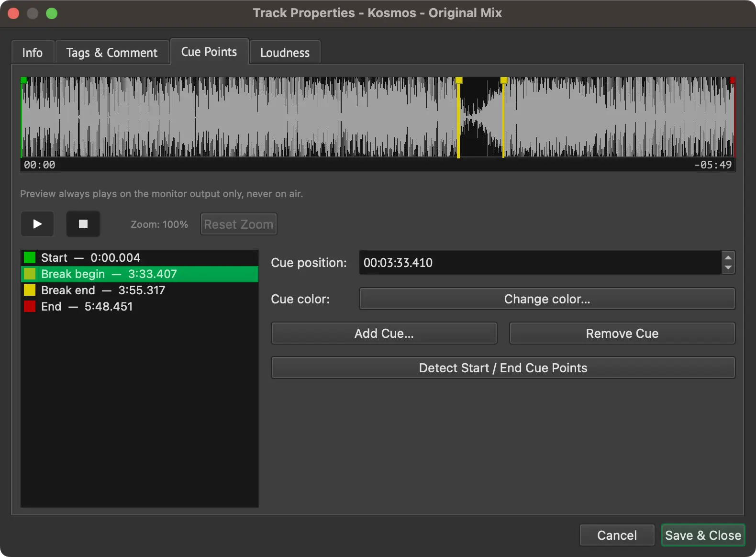Click the Remove Cue button
Viewport: 756px width, 557px height.
tap(622, 334)
